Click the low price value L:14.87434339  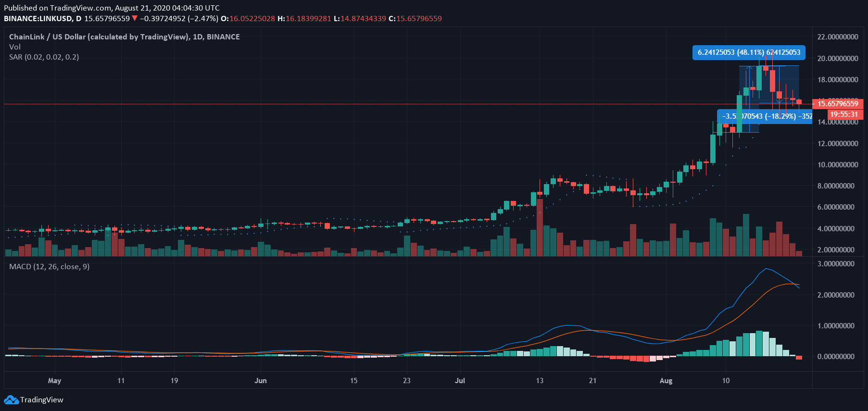pyautogui.click(x=360, y=19)
